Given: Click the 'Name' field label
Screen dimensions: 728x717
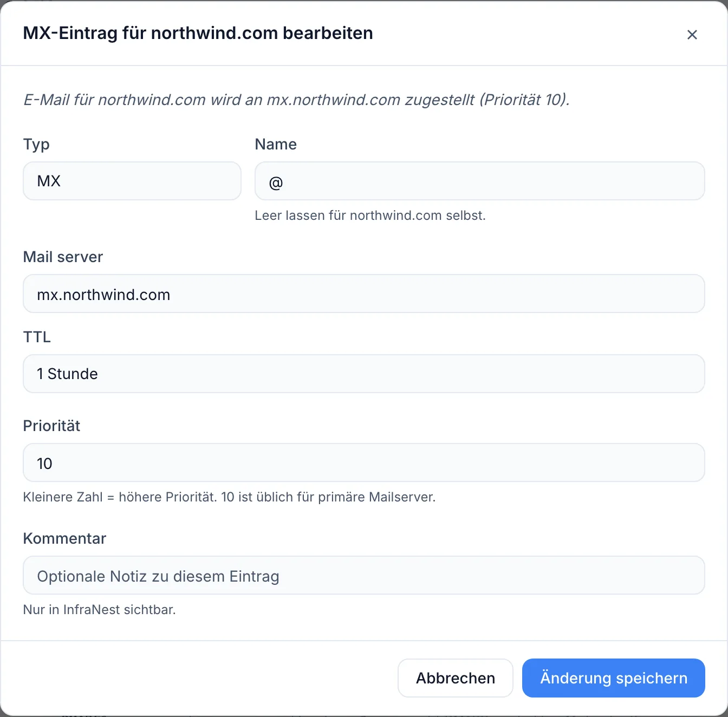Looking at the screenshot, I should [x=276, y=144].
